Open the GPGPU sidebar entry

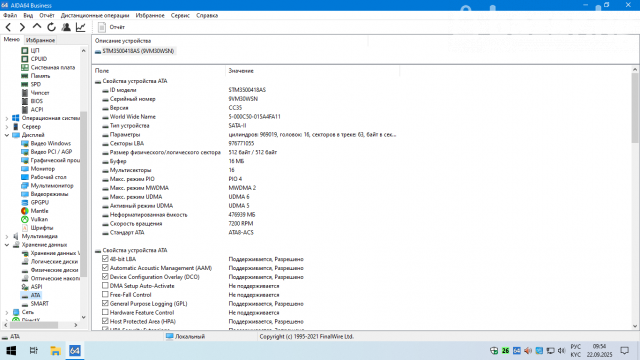[x=39, y=202]
